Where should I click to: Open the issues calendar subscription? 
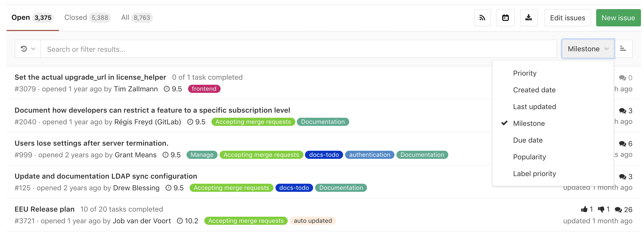505,18
